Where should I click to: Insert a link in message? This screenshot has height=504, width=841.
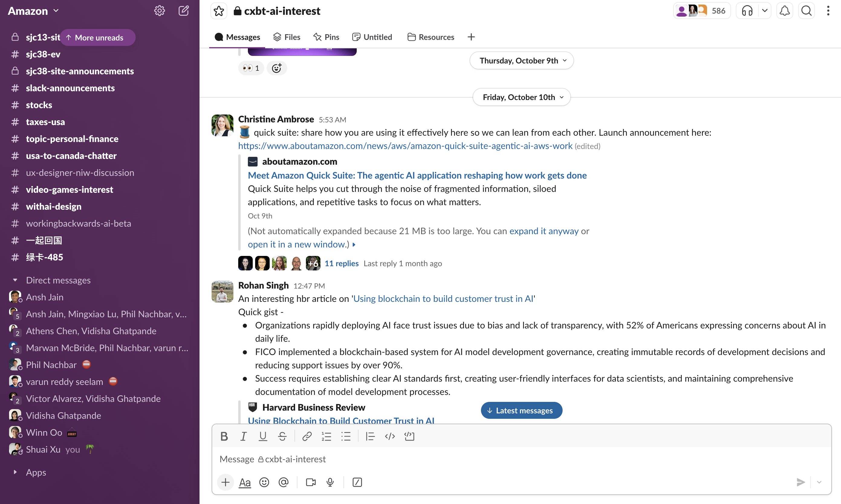[307, 436]
